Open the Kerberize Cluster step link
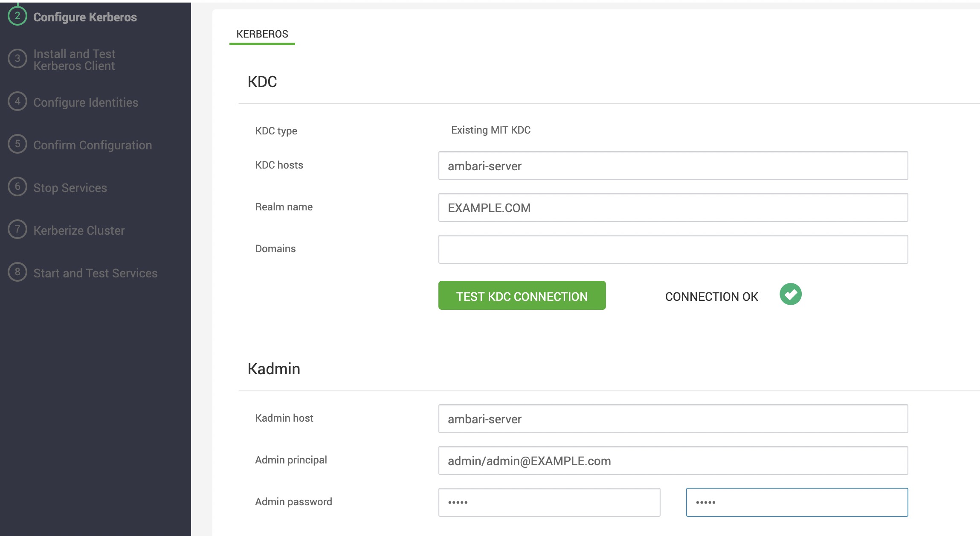The height and width of the screenshot is (536, 980). [x=79, y=230]
